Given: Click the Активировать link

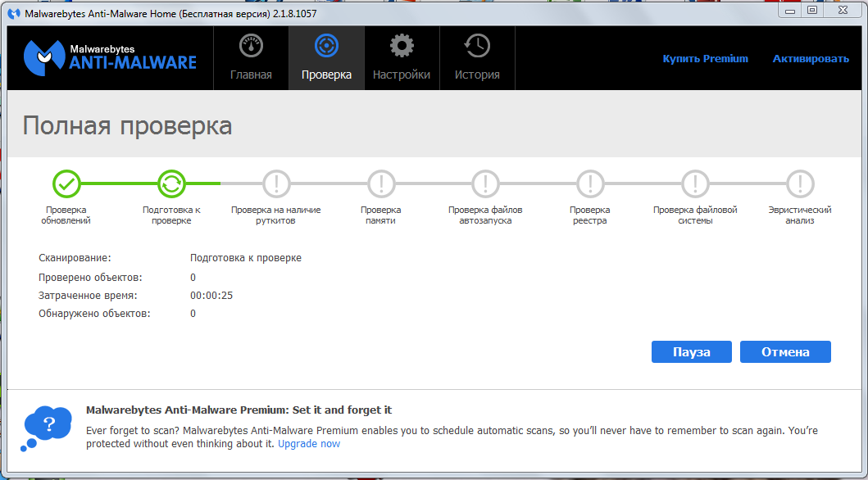Looking at the screenshot, I should point(811,59).
